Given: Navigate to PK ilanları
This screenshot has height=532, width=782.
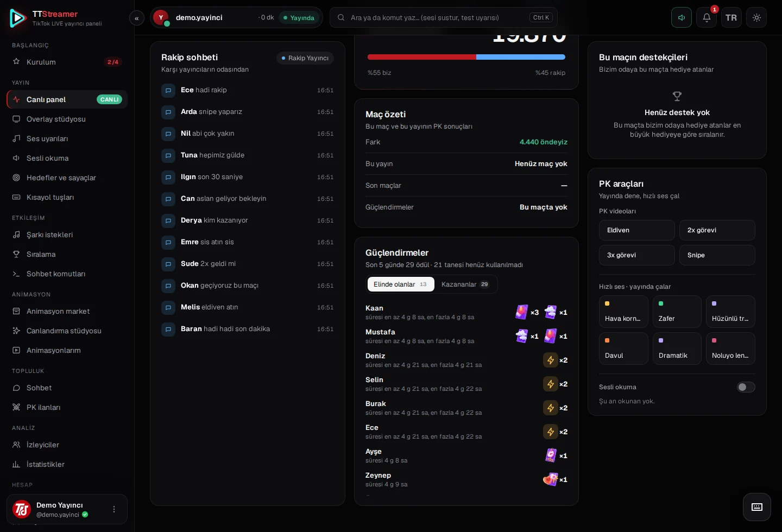Looking at the screenshot, I should coord(67,408).
